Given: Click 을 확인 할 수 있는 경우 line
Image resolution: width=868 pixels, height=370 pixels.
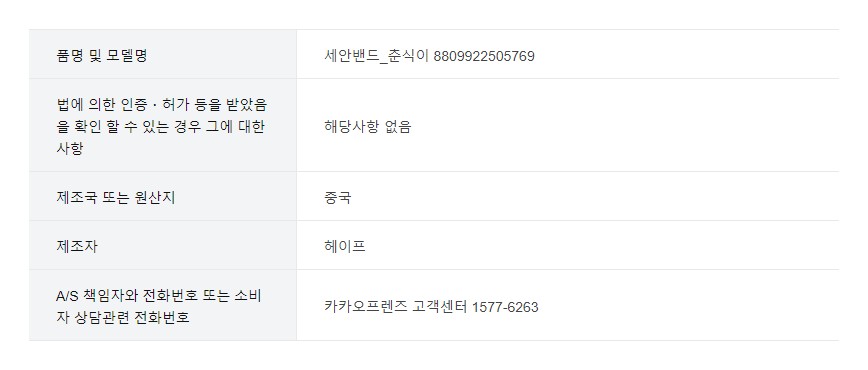Looking at the screenshot, I should pyautogui.click(x=161, y=126).
